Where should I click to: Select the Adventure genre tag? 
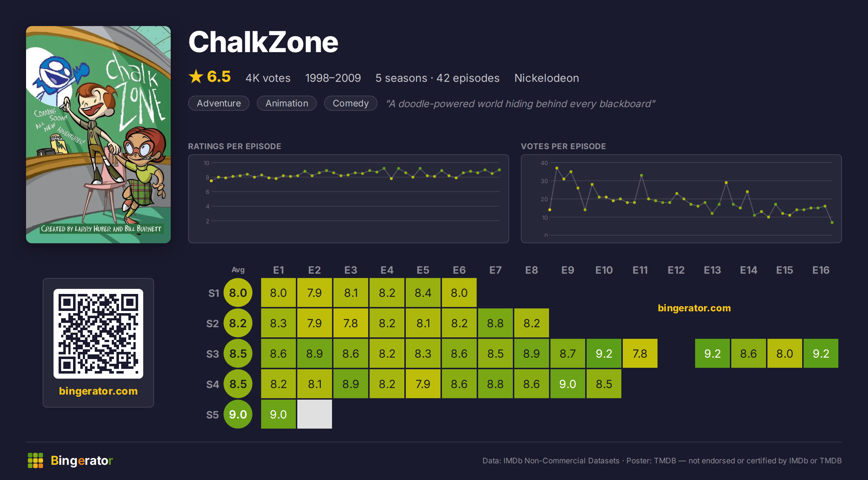click(219, 103)
